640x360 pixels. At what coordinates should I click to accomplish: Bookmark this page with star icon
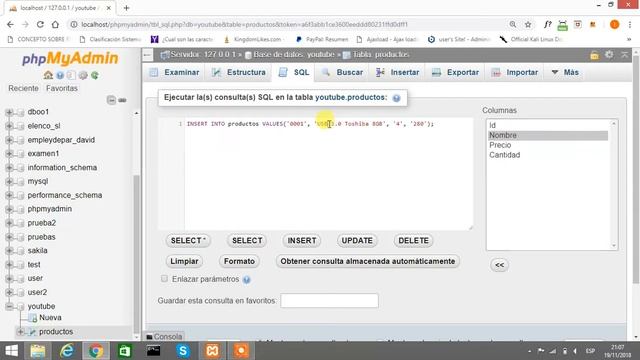click(x=528, y=24)
